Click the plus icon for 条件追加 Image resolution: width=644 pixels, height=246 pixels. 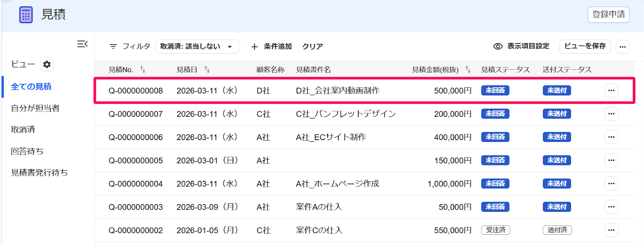(254, 47)
